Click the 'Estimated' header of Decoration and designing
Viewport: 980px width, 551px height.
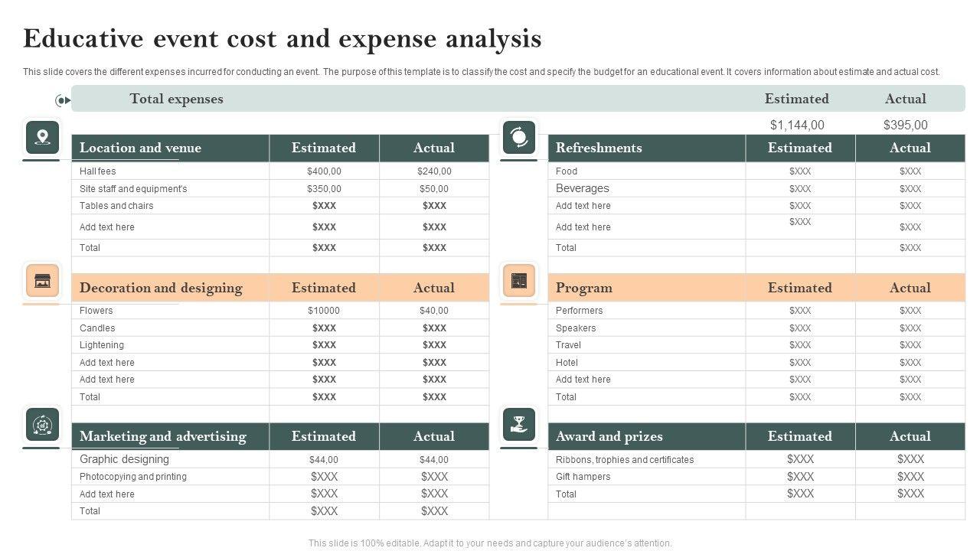point(324,288)
